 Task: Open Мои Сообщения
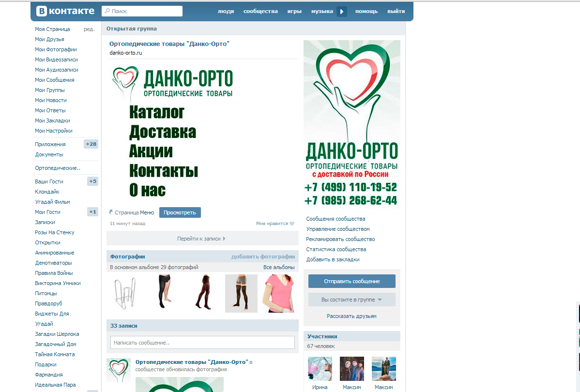click(54, 80)
